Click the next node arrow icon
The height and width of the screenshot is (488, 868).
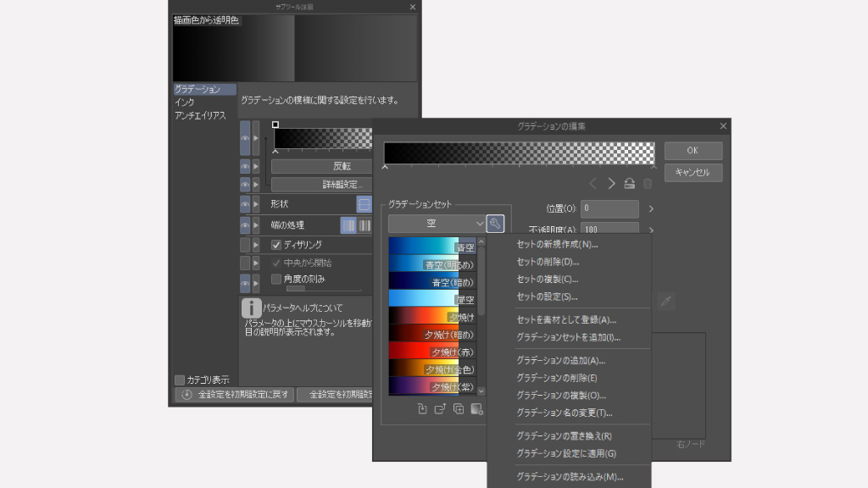[x=611, y=183]
